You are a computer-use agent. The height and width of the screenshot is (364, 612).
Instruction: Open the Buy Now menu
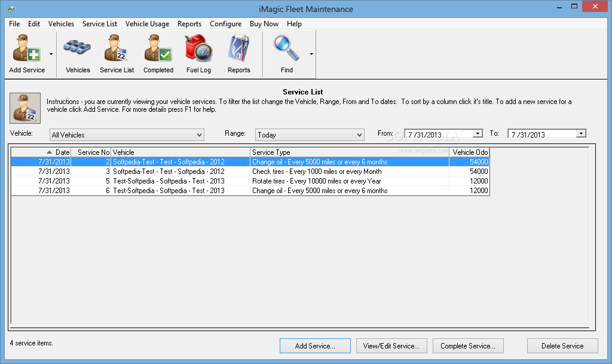pos(264,24)
